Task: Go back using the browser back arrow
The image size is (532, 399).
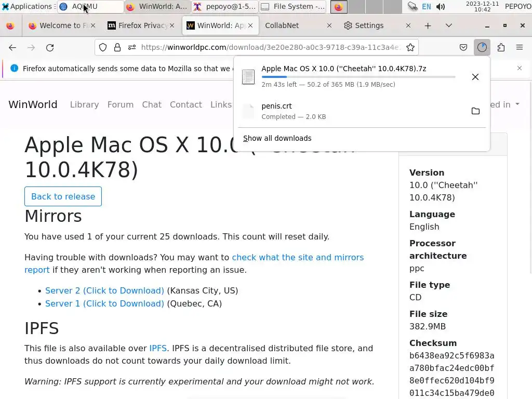Action: [12, 47]
